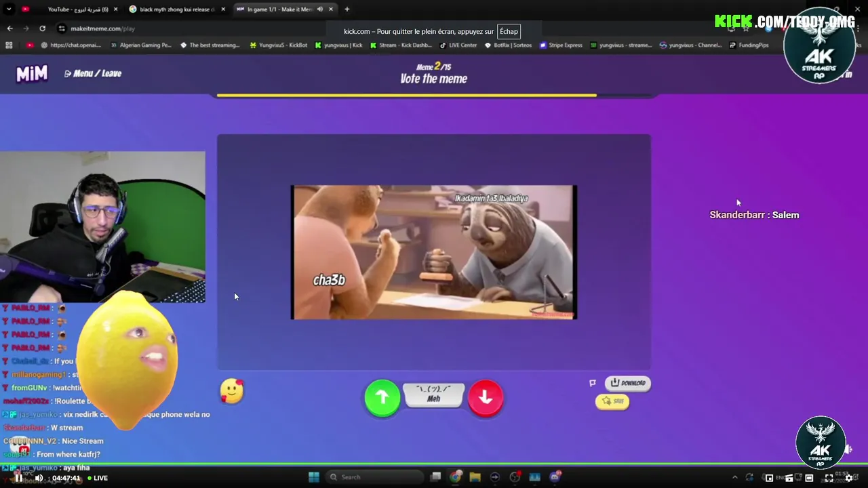Exit fullscreen in video player
This screenshot has width=868, height=488.
tap(829, 478)
